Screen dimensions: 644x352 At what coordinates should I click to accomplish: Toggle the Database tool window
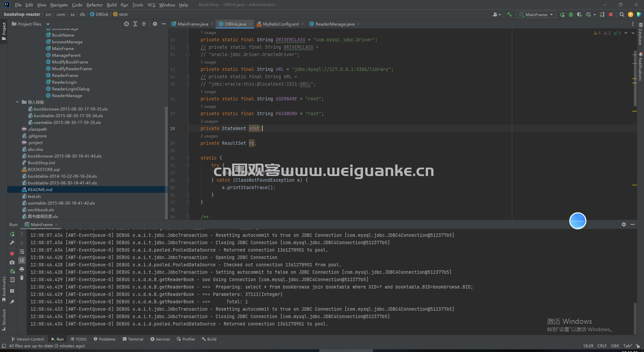pos(640,34)
